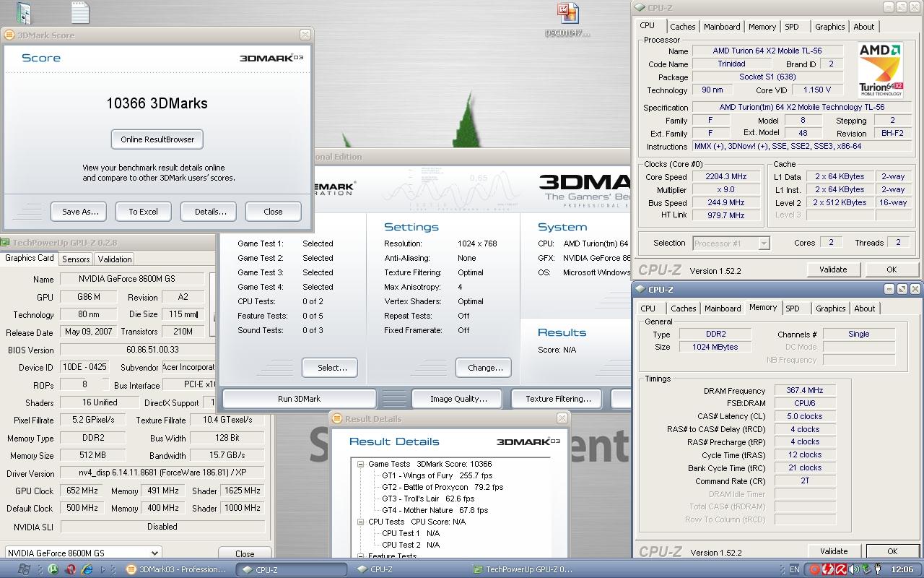The width and height of the screenshot is (924, 578).
Task: Select GT2 - Battle of Proxycon result
Action: (443, 487)
